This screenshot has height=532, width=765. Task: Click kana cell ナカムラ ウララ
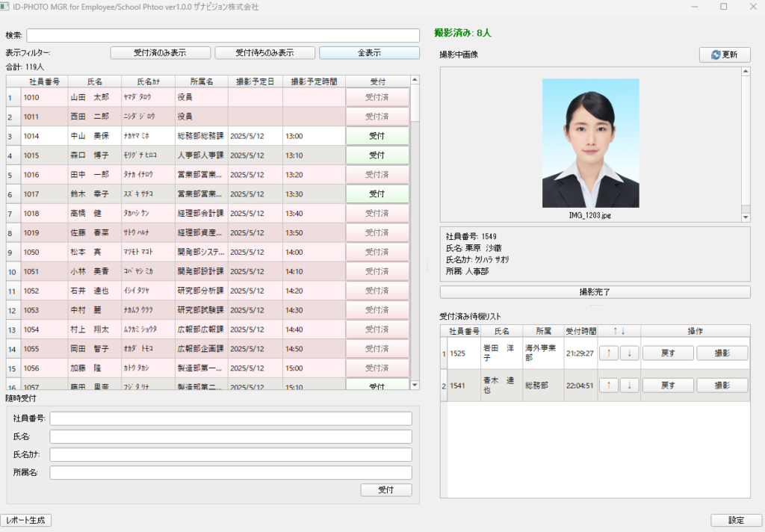(149, 310)
